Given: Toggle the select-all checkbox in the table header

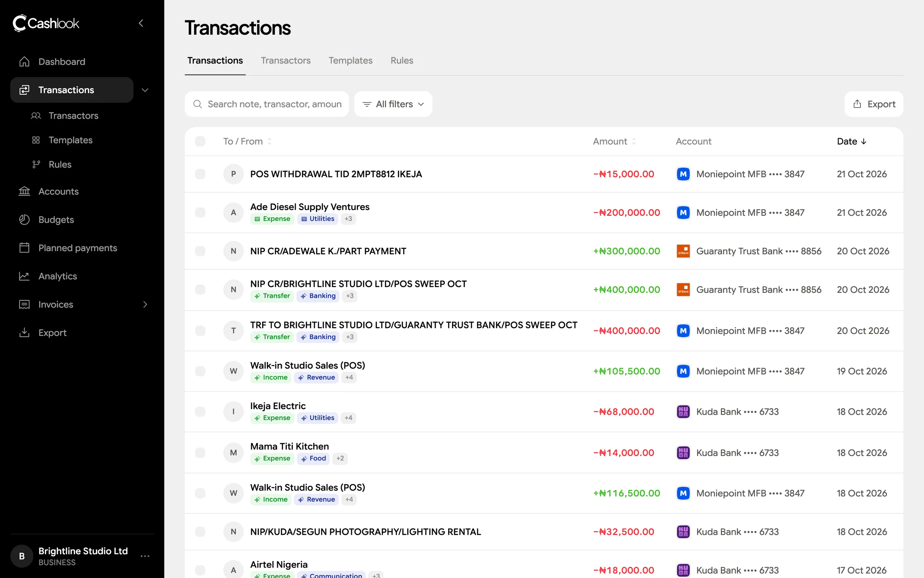Looking at the screenshot, I should [x=200, y=141].
